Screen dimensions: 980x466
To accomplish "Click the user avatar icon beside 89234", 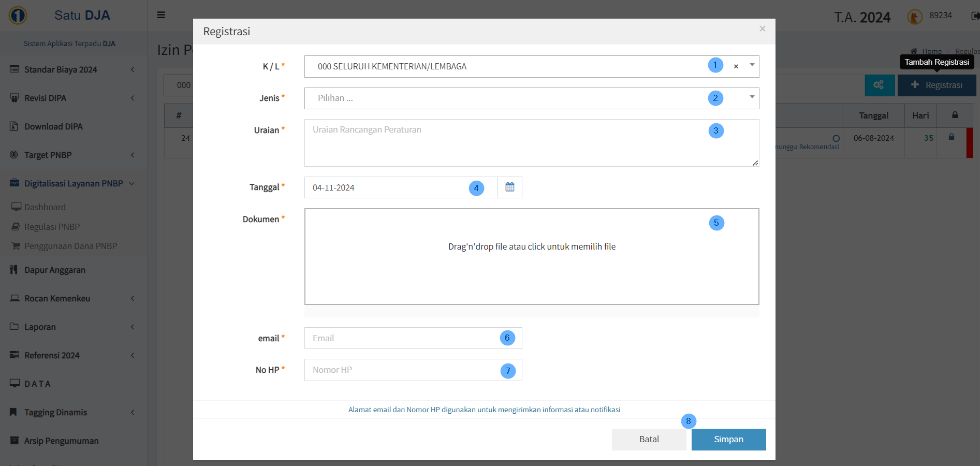I will click(914, 17).
